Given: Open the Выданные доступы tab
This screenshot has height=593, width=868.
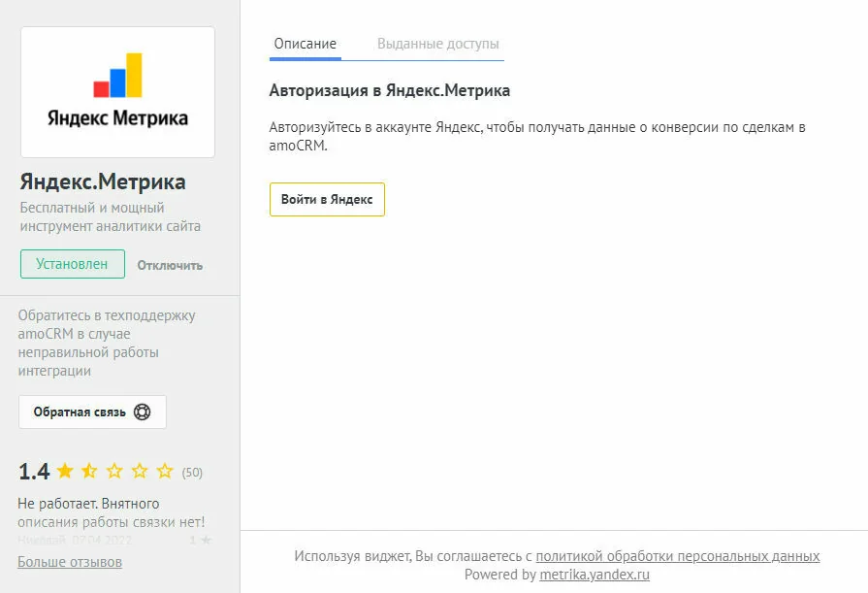Looking at the screenshot, I should click(437, 44).
